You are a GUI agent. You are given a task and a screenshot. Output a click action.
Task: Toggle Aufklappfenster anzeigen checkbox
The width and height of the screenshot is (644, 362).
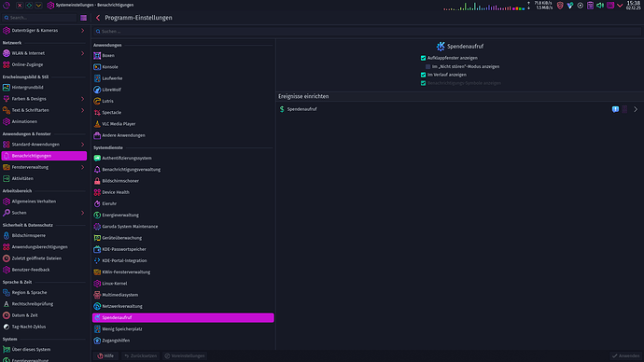click(423, 58)
